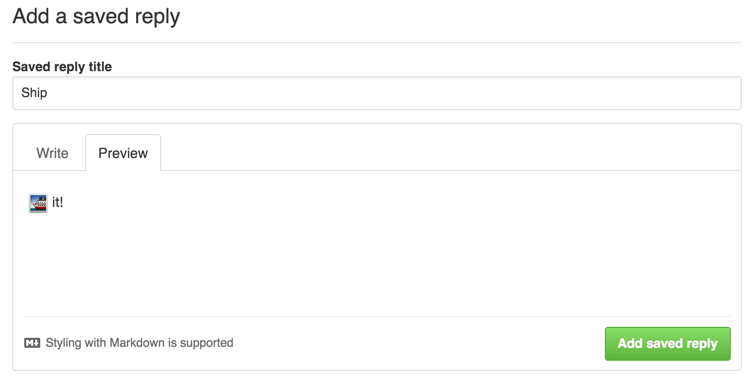Switch to the Write tab
This screenshot has height=377, width=751.
tap(52, 153)
